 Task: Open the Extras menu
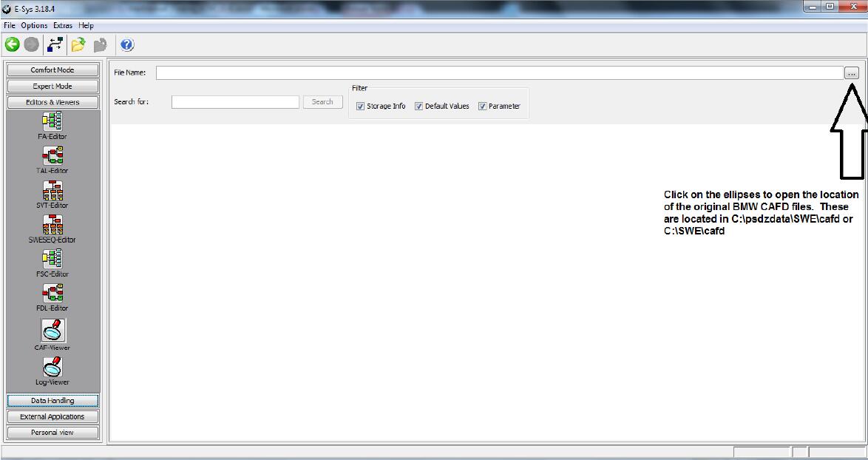point(63,25)
